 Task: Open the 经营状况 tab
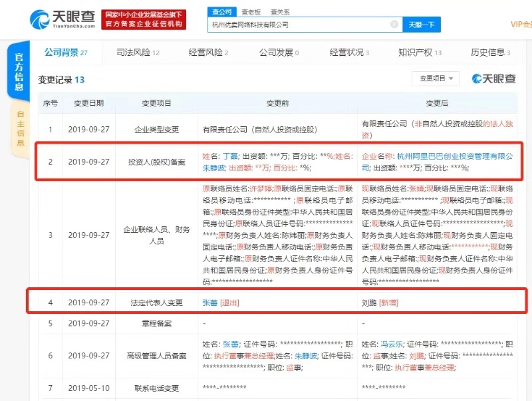(349, 53)
